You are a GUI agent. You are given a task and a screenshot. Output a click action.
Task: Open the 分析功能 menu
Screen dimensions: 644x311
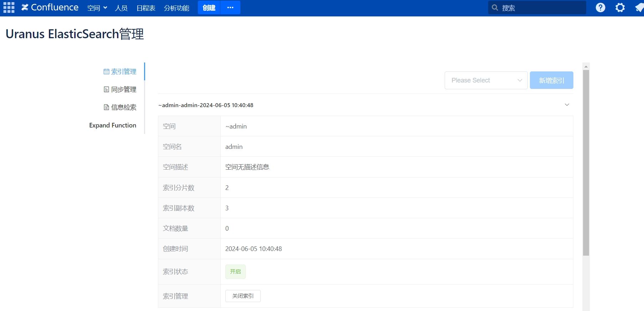(177, 8)
